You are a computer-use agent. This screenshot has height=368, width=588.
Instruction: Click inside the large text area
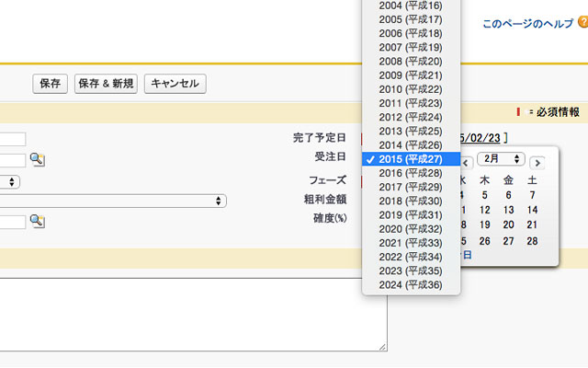coord(194,315)
